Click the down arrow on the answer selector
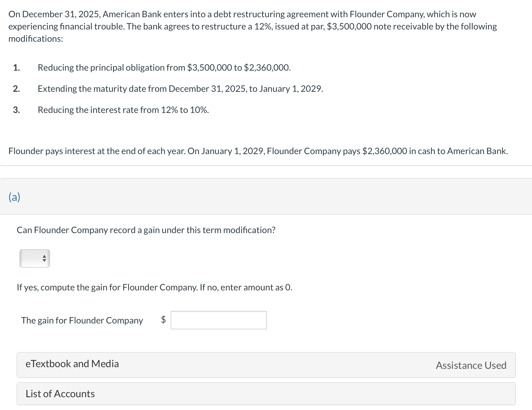Image resolution: width=532 pixels, height=410 pixels. click(x=44, y=261)
